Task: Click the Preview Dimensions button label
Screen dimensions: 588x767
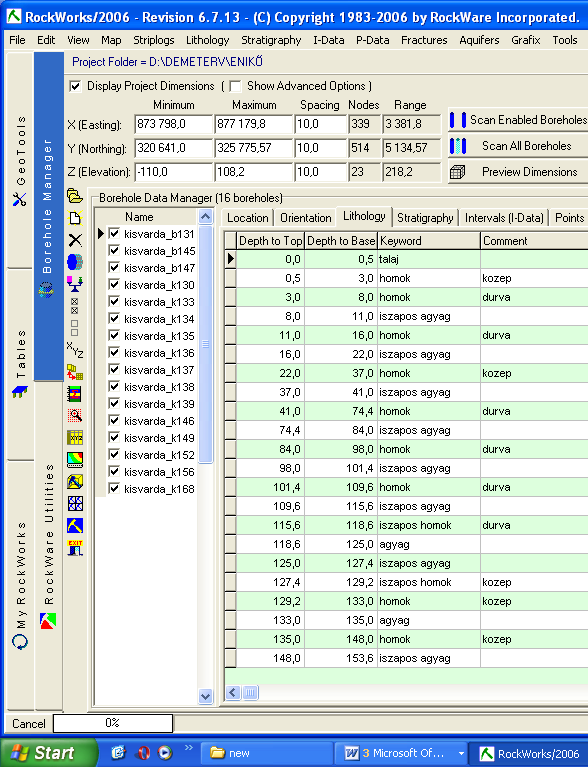Action: [x=529, y=172]
